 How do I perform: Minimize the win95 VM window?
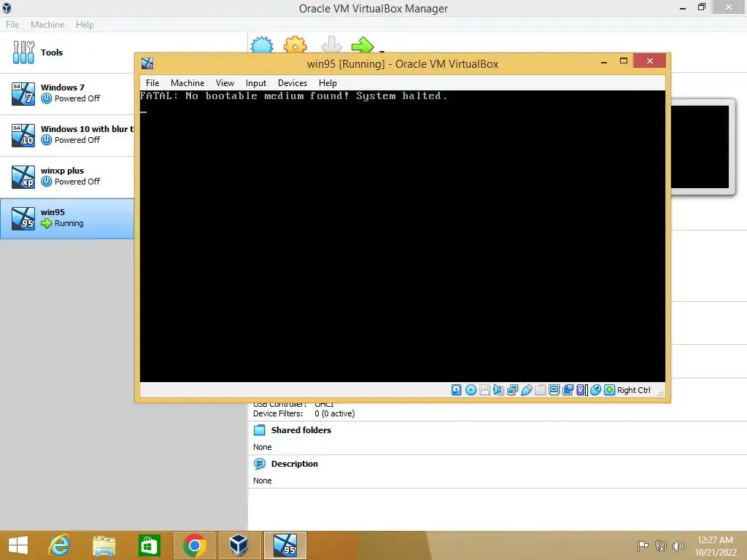(x=603, y=61)
